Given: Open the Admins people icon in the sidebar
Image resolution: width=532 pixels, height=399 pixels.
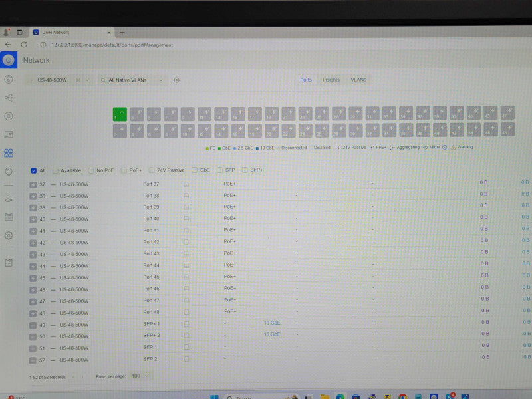Looking at the screenshot, I should click(x=9, y=199).
